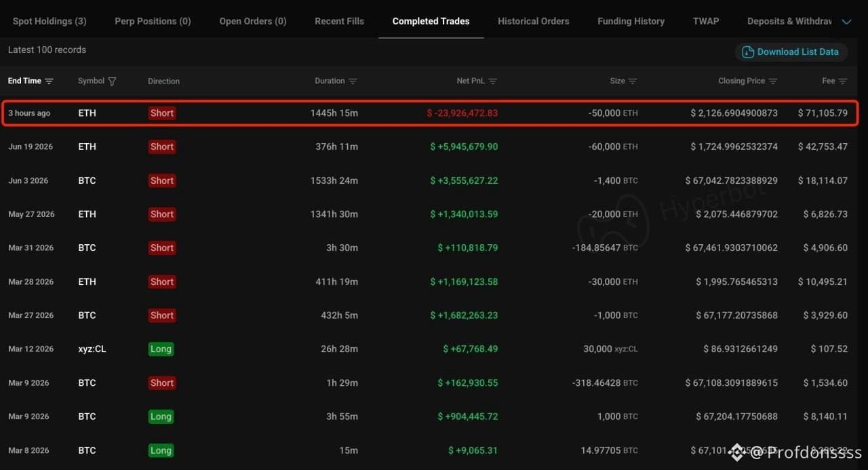The height and width of the screenshot is (470, 868).
Task: Click the 14.97705 BTC size cell
Action: tap(610, 450)
